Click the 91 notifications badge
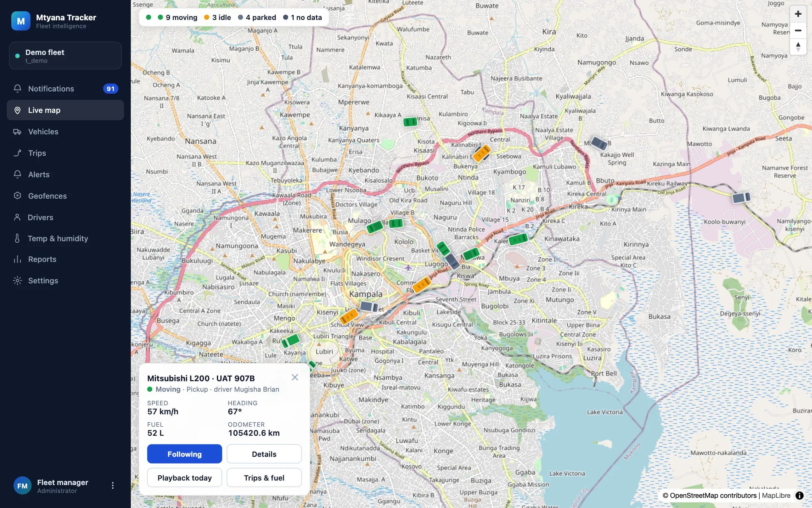This screenshot has width=812, height=508. 111,89
